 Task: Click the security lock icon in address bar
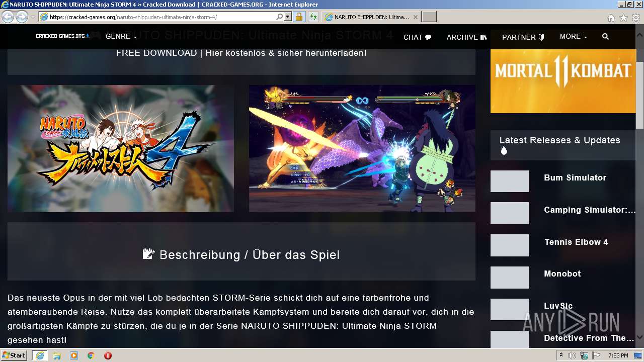pyautogui.click(x=299, y=17)
